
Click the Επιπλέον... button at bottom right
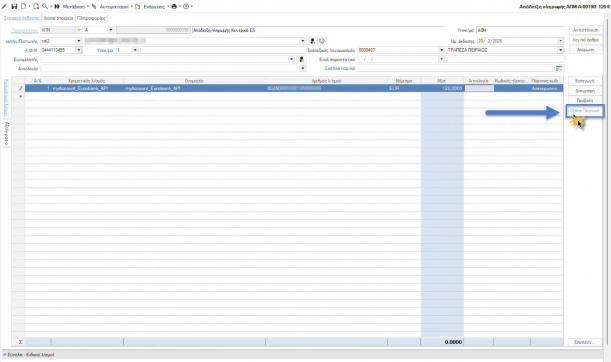click(585, 342)
